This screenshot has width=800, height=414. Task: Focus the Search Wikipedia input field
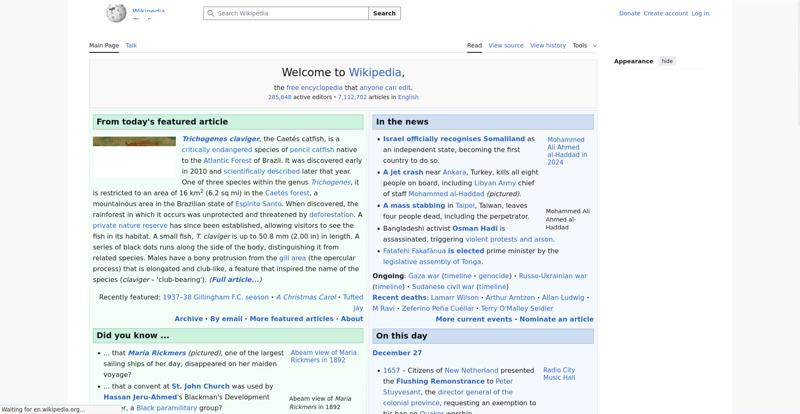coord(290,14)
